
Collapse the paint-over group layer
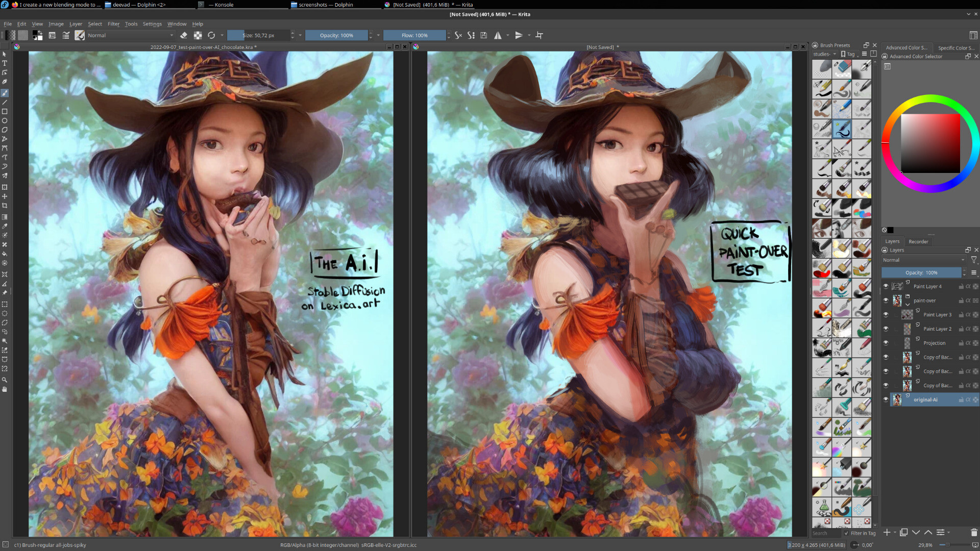pos(908,305)
